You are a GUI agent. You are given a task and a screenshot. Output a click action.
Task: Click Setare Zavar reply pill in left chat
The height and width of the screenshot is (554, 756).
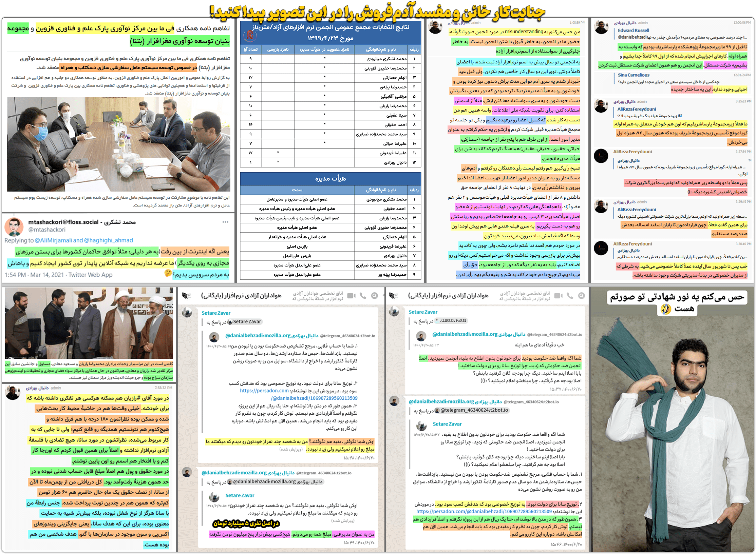tap(245, 322)
